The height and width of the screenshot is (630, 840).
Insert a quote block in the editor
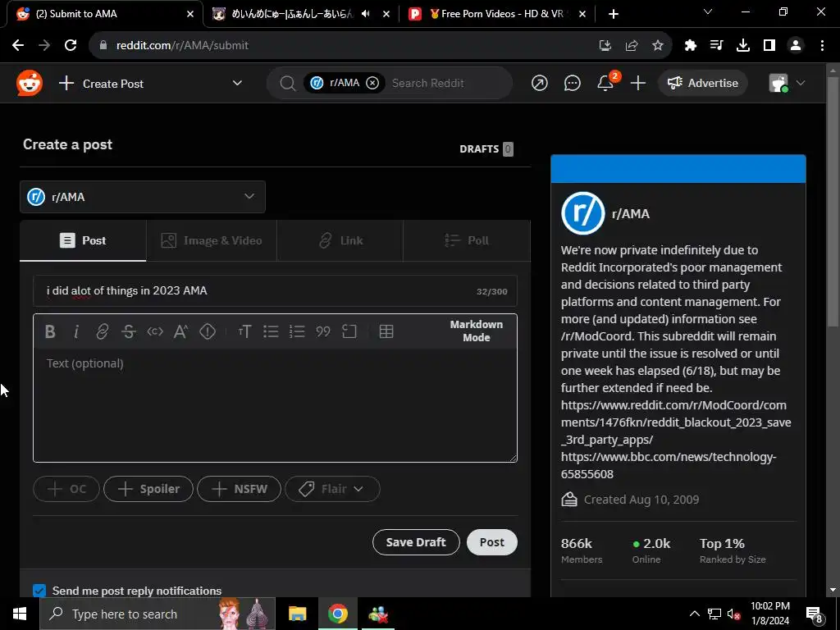[x=323, y=331]
